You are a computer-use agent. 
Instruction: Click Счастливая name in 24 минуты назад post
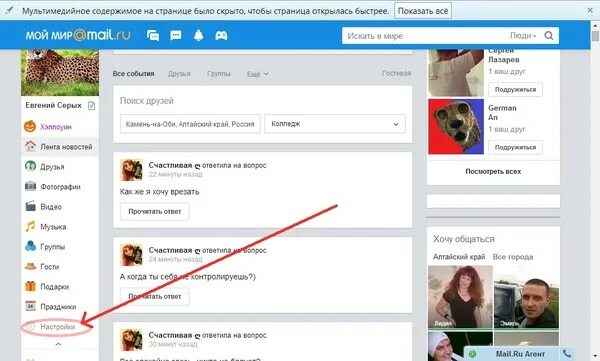tap(170, 250)
